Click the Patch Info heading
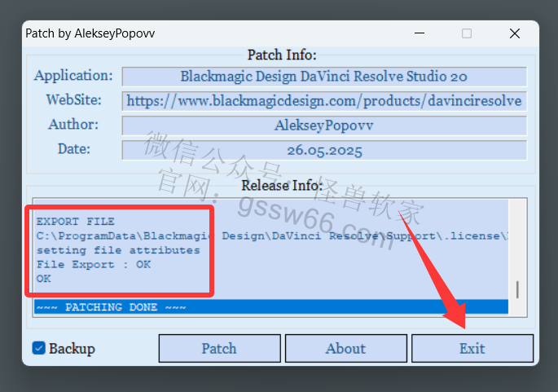The width and height of the screenshot is (558, 392). (282, 55)
